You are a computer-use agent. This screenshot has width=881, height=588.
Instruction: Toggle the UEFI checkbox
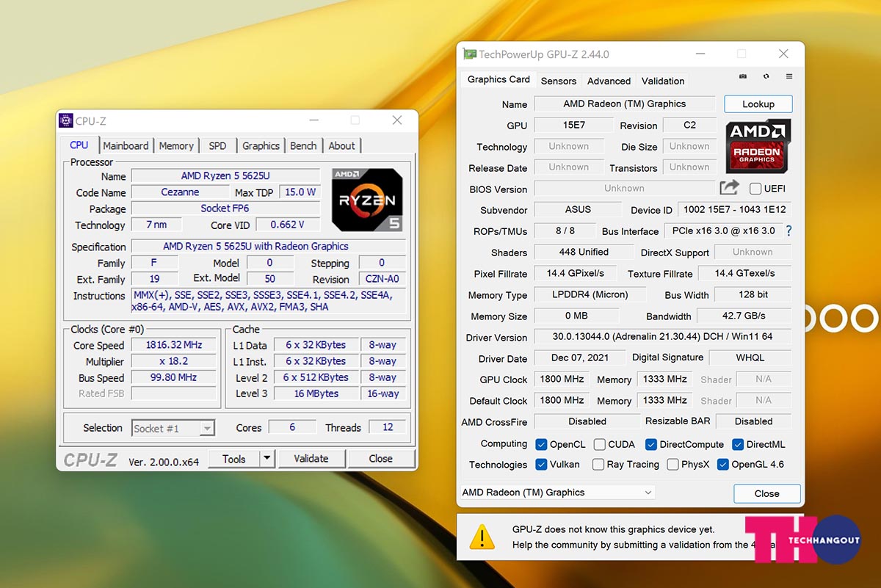[x=755, y=189]
